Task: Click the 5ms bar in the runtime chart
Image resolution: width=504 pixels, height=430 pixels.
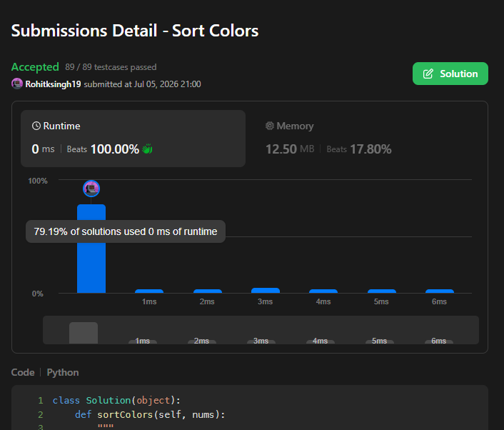Action: (382, 291)
